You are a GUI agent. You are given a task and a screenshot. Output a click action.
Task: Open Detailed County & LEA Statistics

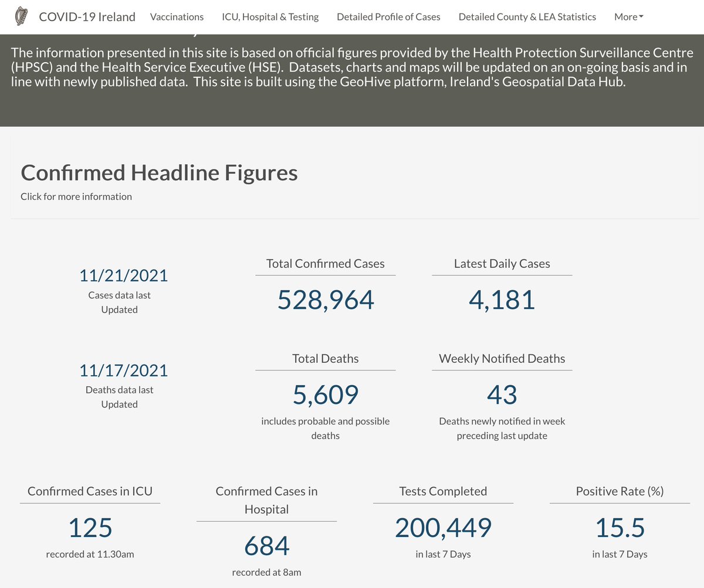point(527,16)
